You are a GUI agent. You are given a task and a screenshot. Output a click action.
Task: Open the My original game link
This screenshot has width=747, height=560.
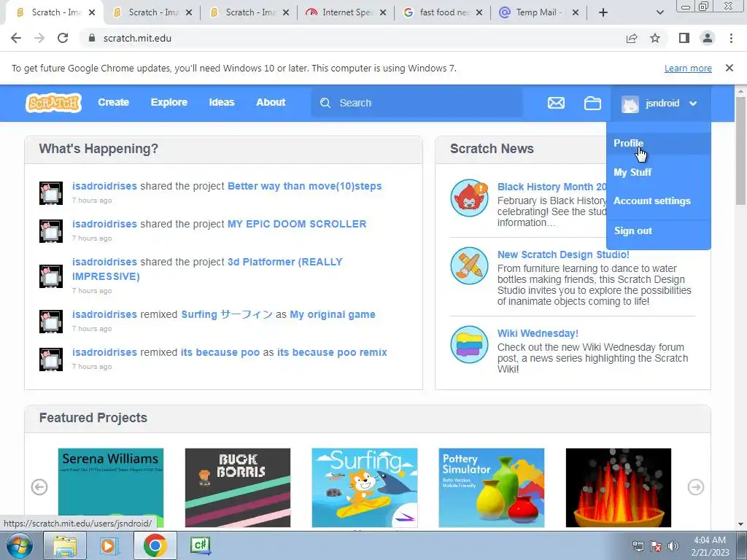(x=333, y=315)
